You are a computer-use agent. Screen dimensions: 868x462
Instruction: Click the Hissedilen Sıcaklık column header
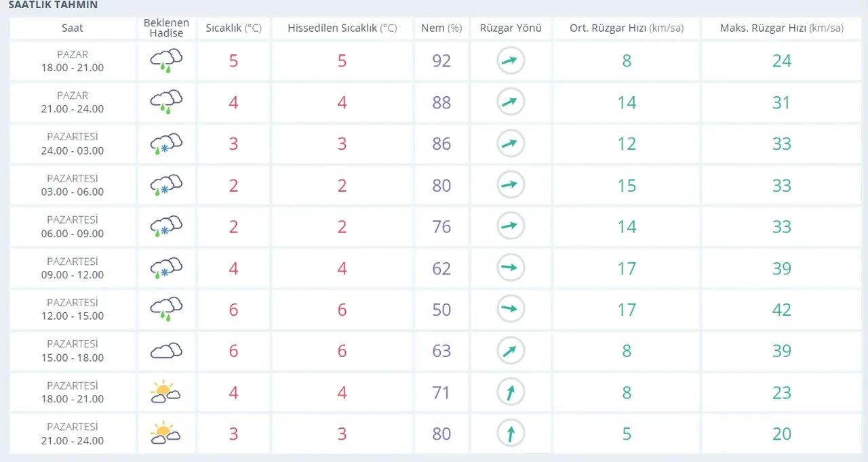click(342, 28)
